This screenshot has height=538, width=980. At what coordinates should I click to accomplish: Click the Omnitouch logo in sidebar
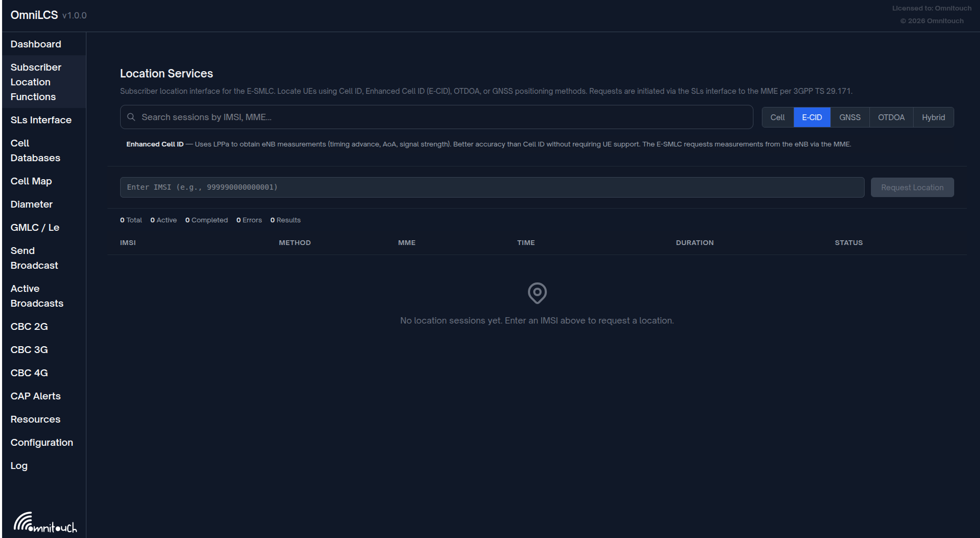tap(45, 522)
